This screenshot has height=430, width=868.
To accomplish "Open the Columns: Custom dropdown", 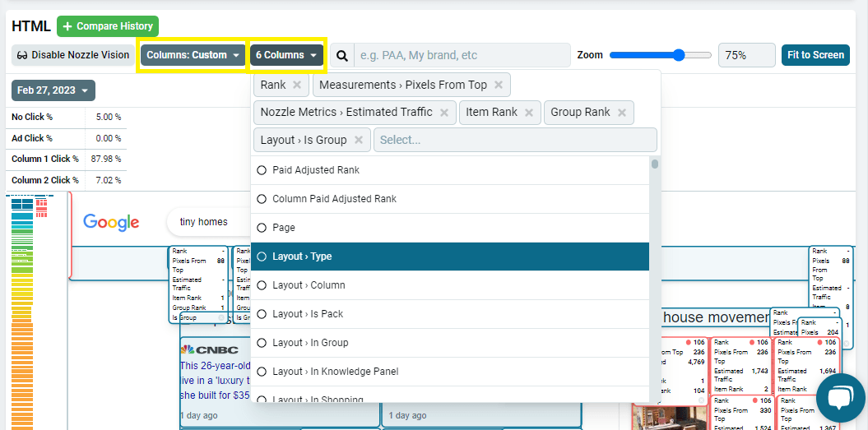I will click(193, 55).
